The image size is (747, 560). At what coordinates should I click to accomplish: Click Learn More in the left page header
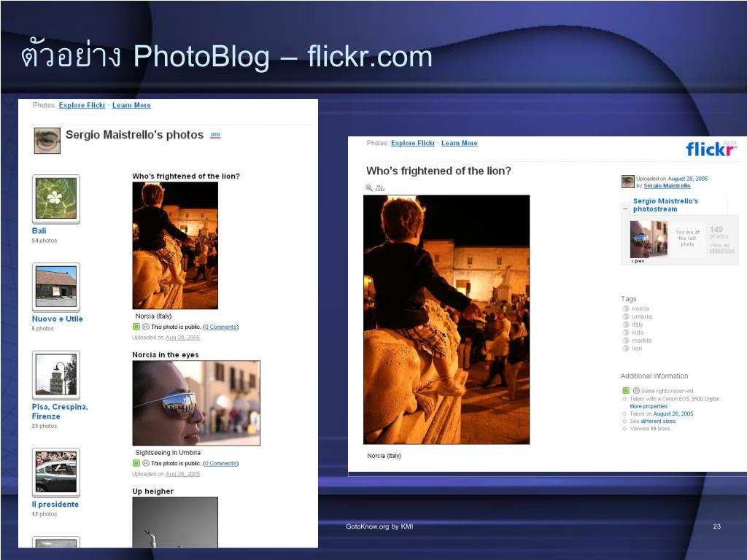pyautogui.click(x=131, y=105)
